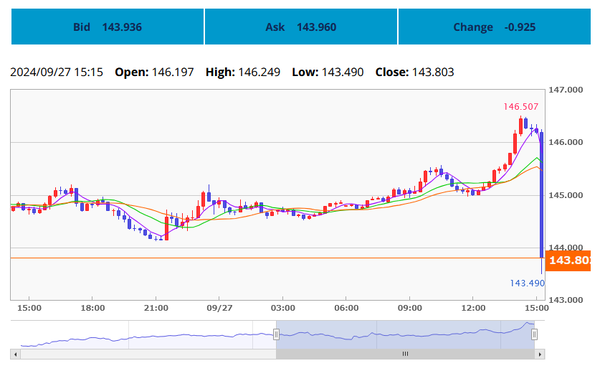The width and height of the screenshot is (600, 371).
Task: Click the left scroll arrow of the chart scrollbar
Action: click(x=15, y=354)
